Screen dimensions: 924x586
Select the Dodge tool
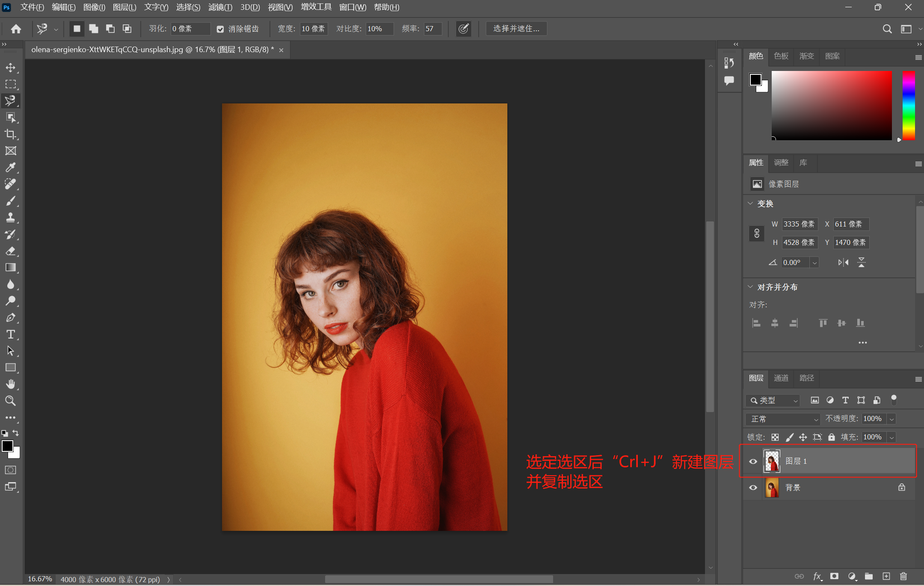point(10,301)
